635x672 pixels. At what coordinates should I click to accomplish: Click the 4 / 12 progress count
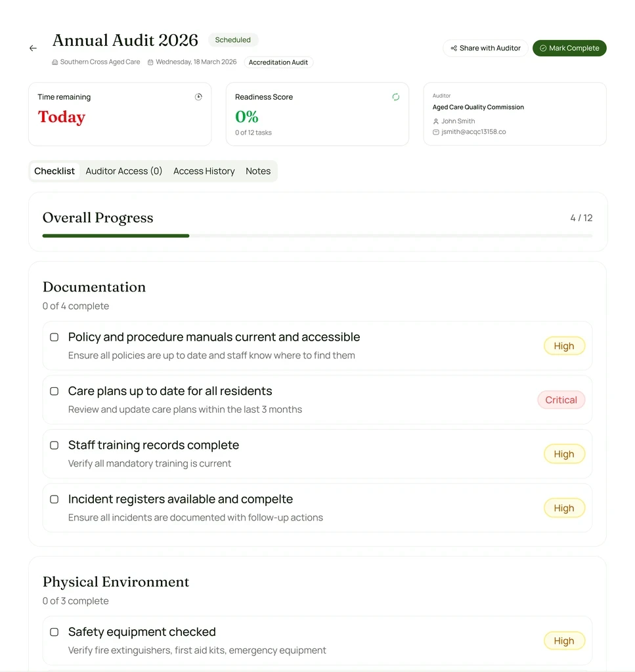coord(581,218)
